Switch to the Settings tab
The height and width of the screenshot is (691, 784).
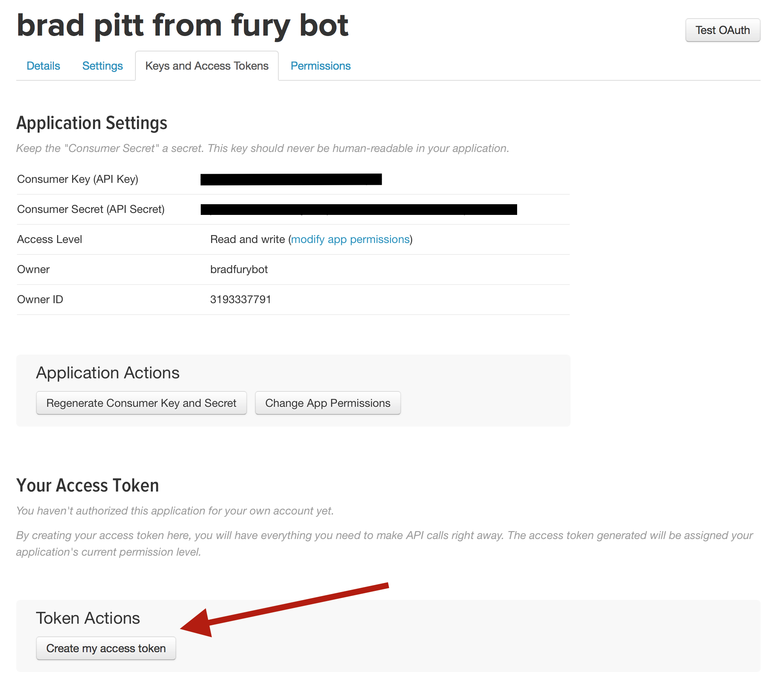[x=102, y=66]
